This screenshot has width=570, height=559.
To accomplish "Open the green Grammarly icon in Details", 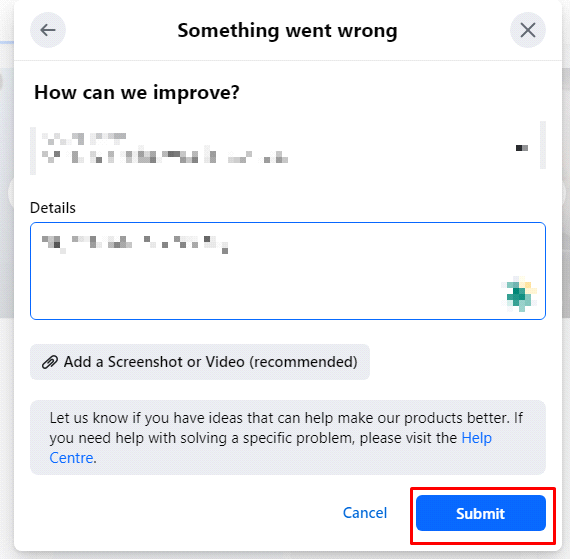I will 521,294.
